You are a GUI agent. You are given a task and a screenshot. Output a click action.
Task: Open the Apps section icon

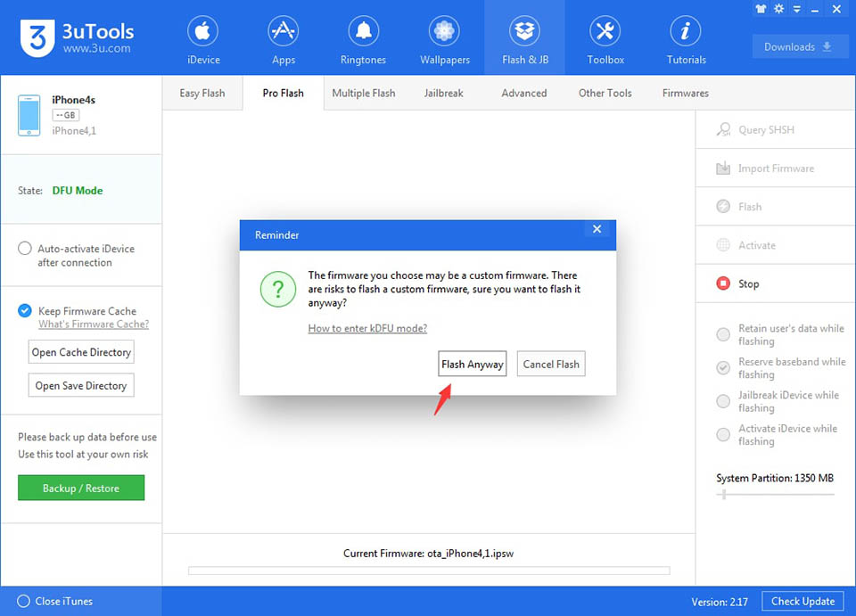pos(283,31)
